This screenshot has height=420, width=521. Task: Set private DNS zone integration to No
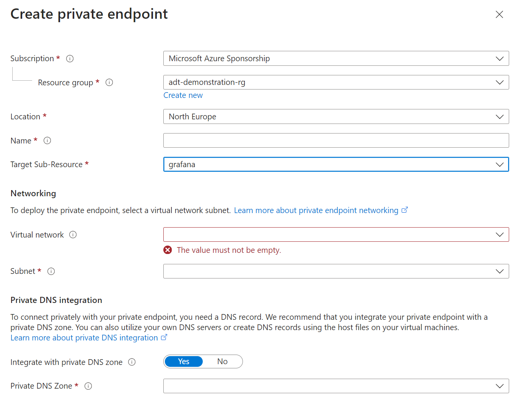(x=223, y=361)
